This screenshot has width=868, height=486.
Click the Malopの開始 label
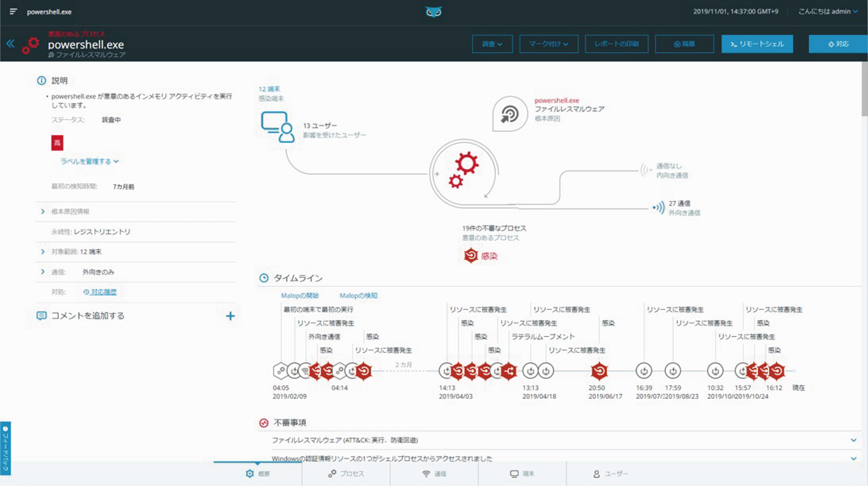[300, 296]
